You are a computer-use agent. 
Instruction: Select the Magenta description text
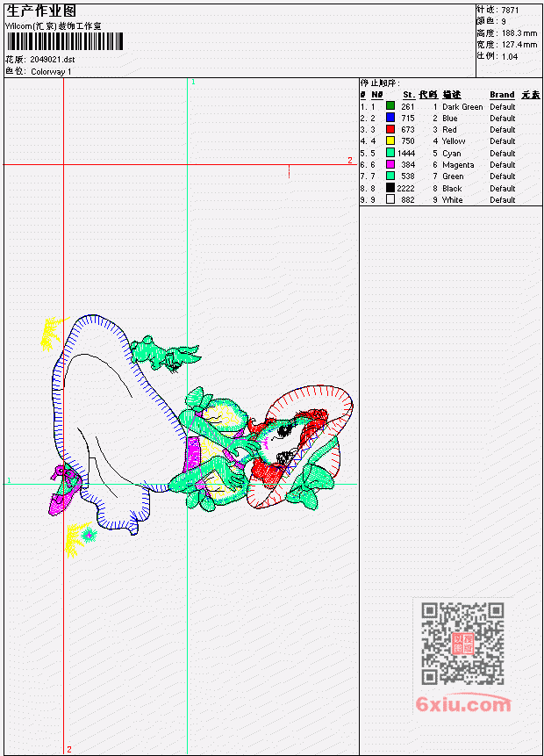(458, 165)
